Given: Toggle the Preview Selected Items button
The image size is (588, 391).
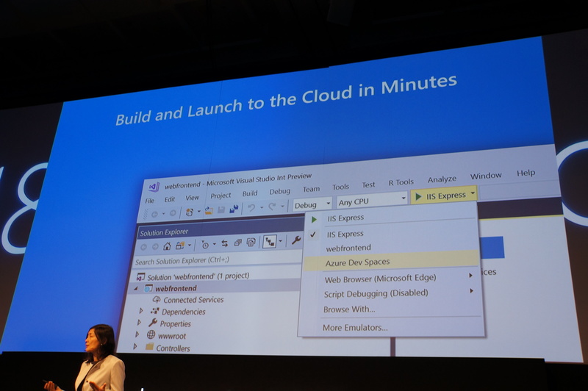Looking at the screenshot, I should (x=270, y=241).
